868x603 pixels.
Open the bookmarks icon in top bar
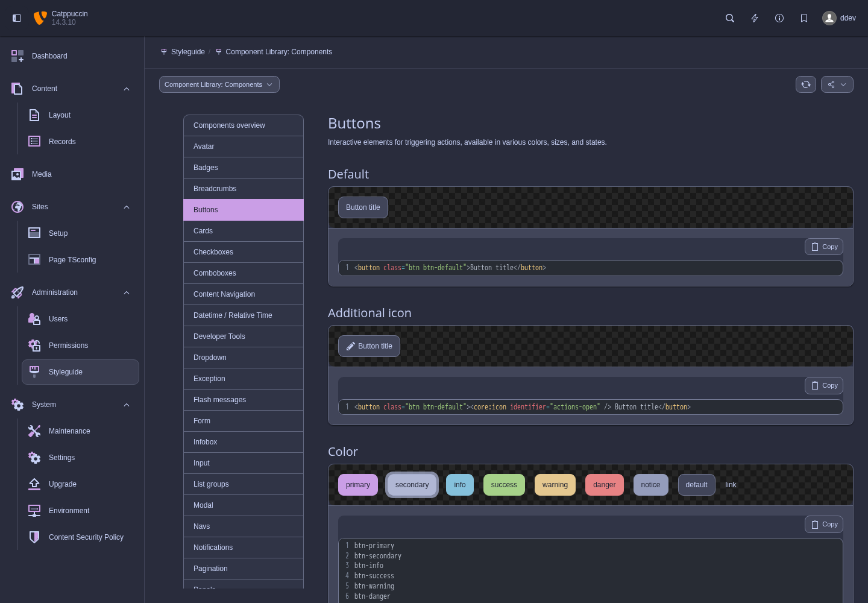coord(804,18)
